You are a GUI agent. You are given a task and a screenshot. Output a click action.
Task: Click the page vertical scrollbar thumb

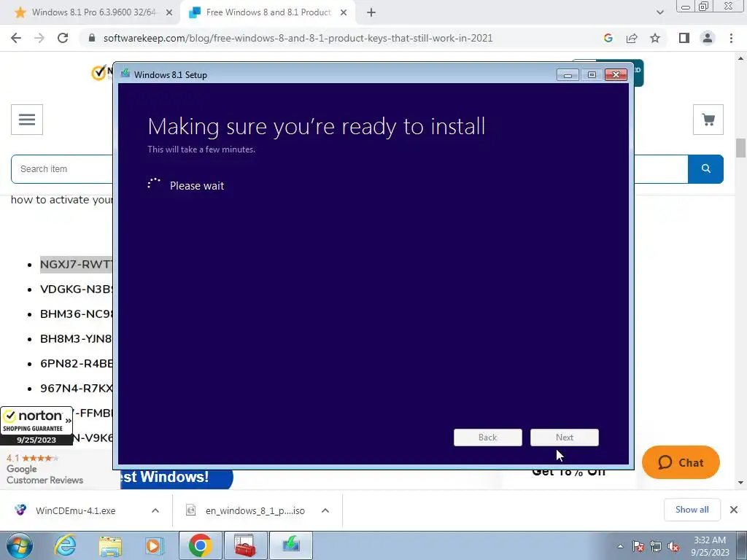point(741,147)
